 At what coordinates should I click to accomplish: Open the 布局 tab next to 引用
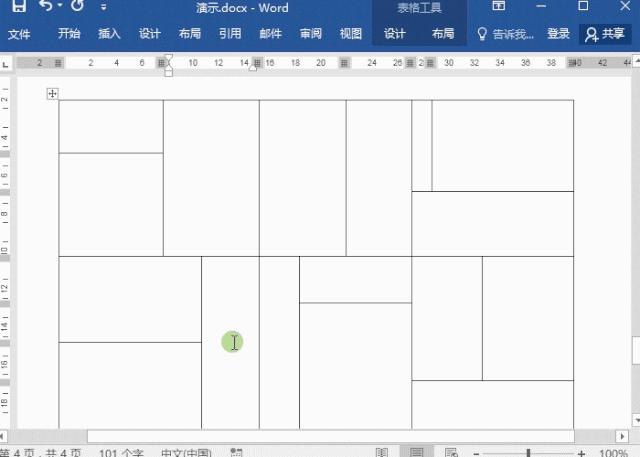click(x=190, y=33)
